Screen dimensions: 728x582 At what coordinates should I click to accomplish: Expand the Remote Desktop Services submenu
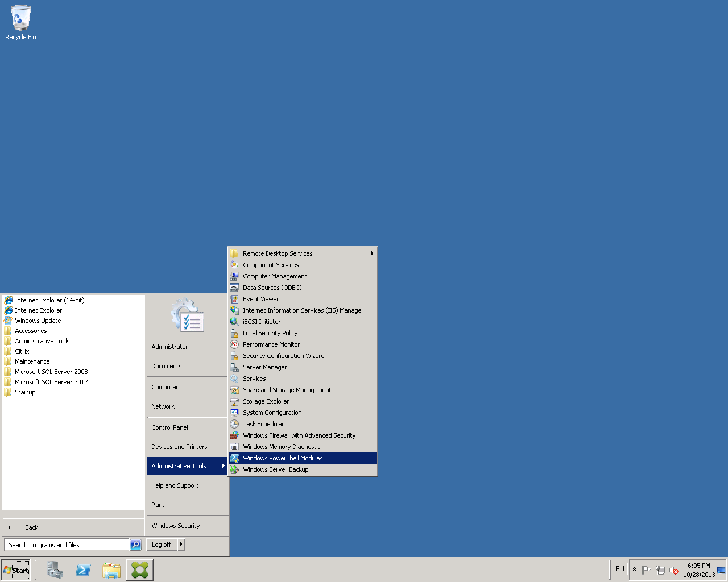(x=303, y=253)
